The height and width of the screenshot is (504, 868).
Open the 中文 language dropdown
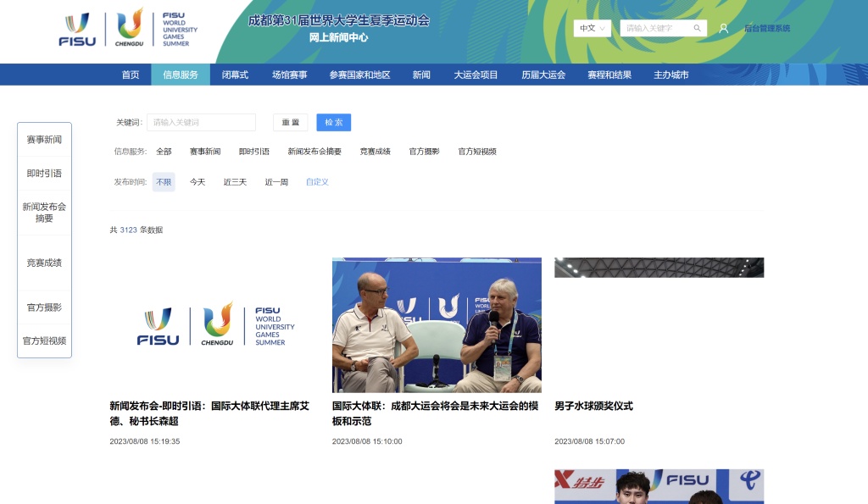[x=593, y=28]
